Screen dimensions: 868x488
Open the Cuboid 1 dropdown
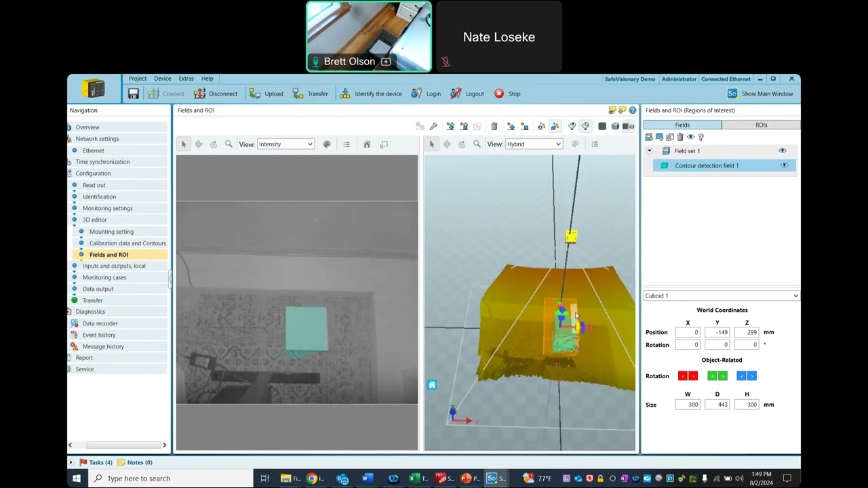(x=721, y=296)
